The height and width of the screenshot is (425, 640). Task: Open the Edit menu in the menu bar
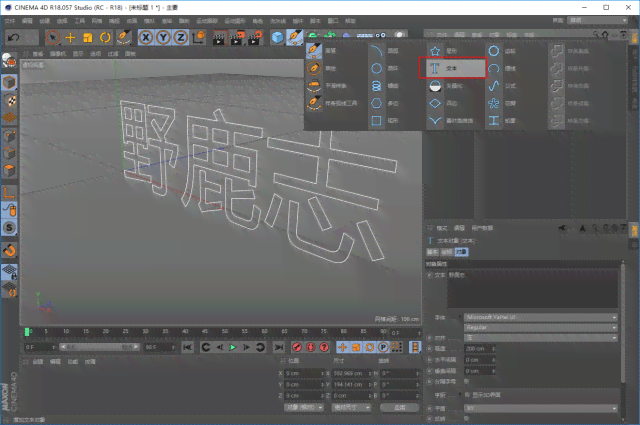27,21
